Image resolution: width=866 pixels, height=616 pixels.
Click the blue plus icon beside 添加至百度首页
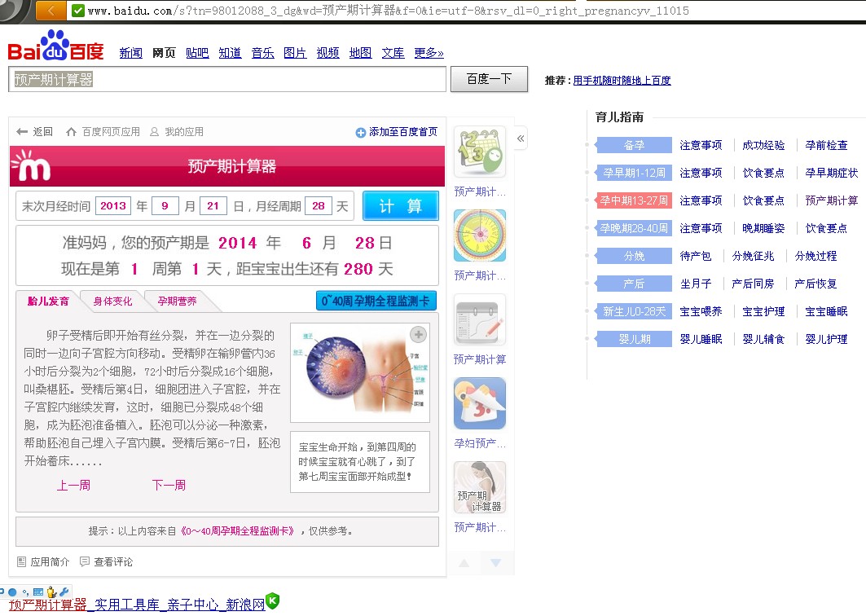(x=361, y=132)
